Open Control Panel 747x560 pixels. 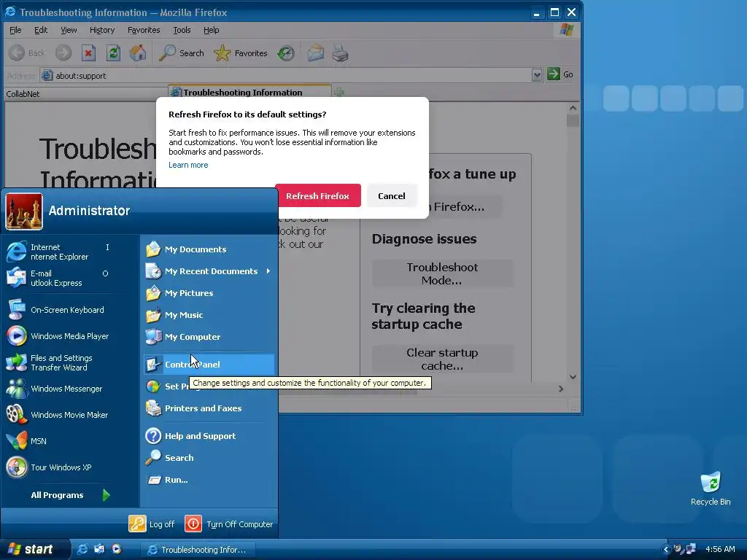point(209,365)
